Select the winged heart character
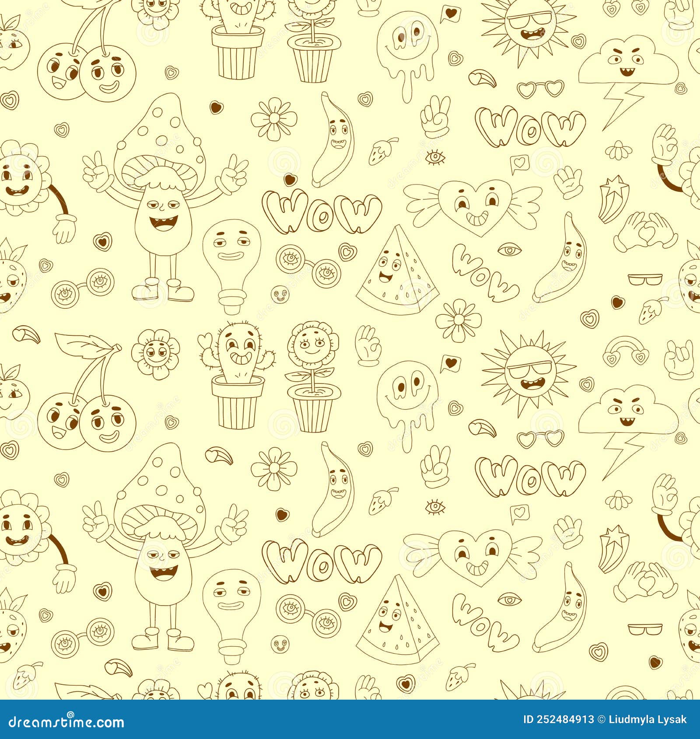Viewport: 700px width, 739px height. 477,206
